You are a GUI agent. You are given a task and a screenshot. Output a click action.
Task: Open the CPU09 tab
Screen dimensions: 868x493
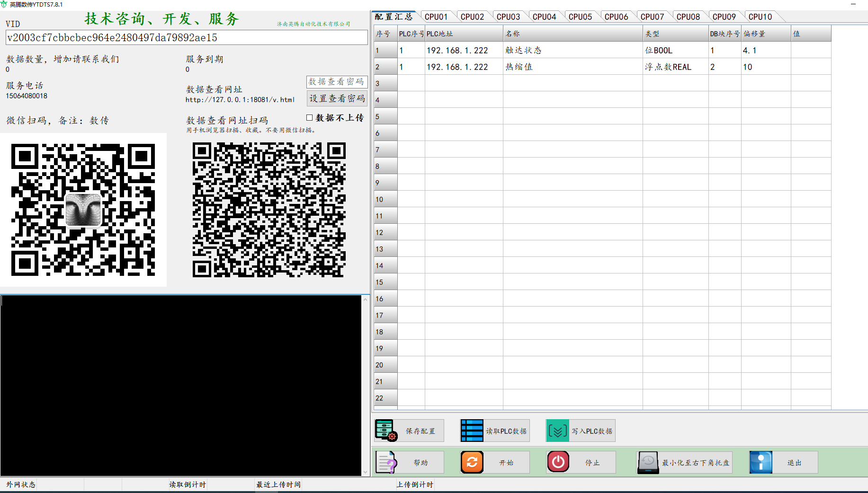724,17
